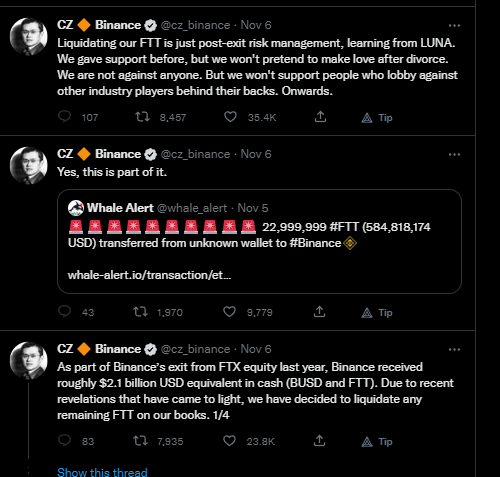Screen dimensions: 500x477
Task: Tip the author of the first tweet
Action: click(377, 117)
